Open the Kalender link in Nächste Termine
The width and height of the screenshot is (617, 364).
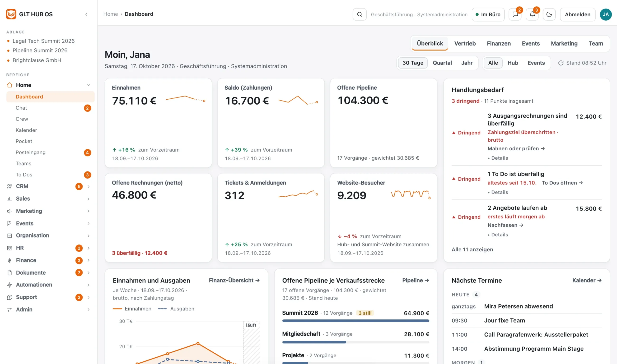point(587,280)
